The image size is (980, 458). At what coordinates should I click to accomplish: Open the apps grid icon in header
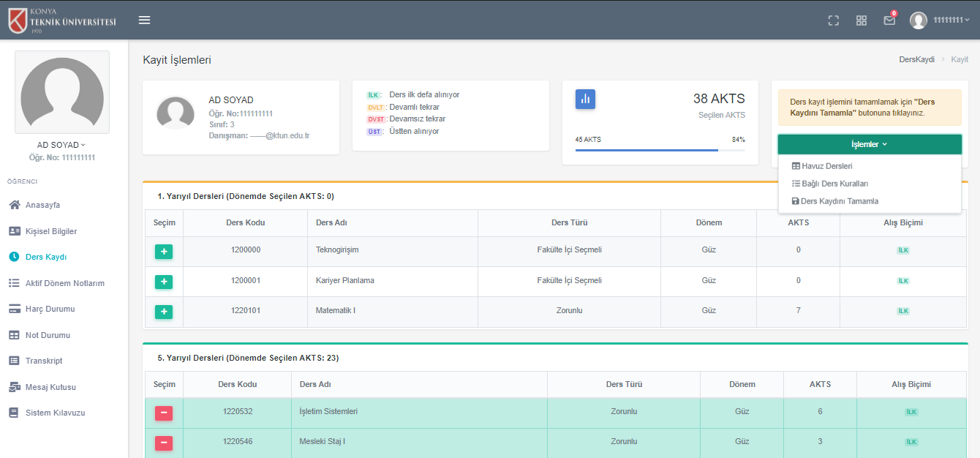click(862, 20)
